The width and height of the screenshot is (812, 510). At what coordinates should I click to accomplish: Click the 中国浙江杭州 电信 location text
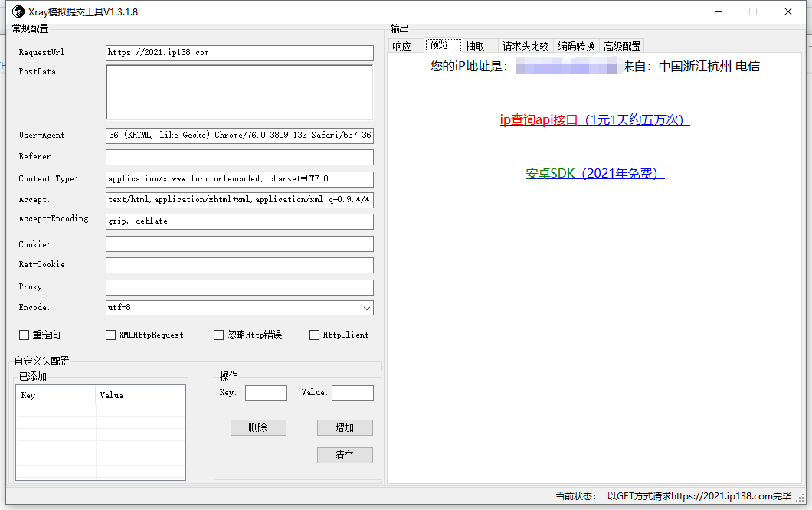709,67
